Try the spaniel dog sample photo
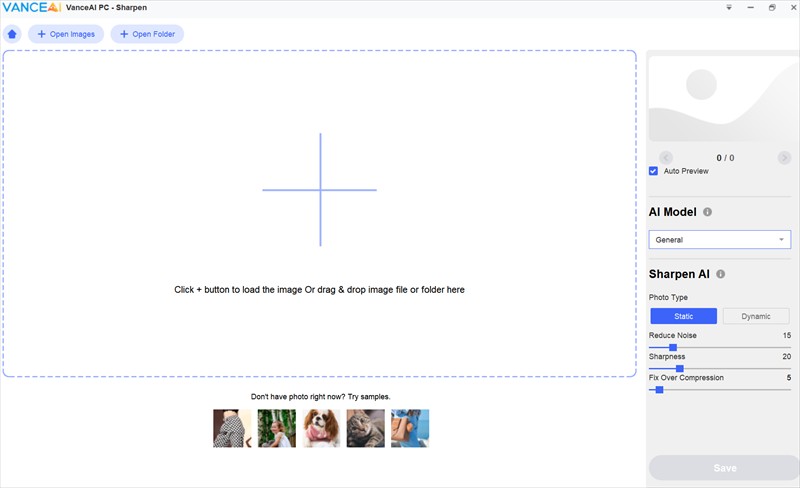This screenshot has height=488, width=800. (x=321, y=428)
